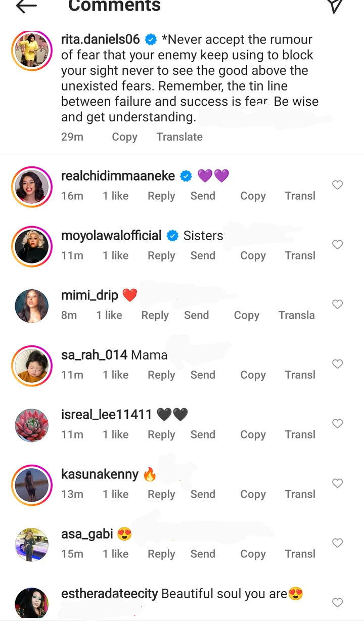This screenshot has width=364, height=621.
Task: Reply to realchidimmaaneke's comment
Action: pos(161,196)
